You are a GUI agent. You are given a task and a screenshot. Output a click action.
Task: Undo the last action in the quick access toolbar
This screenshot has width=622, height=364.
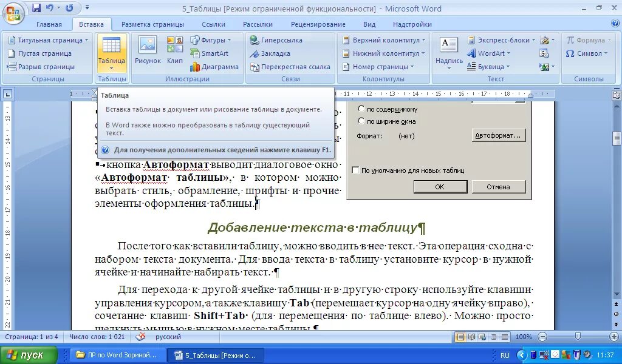coord(50,8)
